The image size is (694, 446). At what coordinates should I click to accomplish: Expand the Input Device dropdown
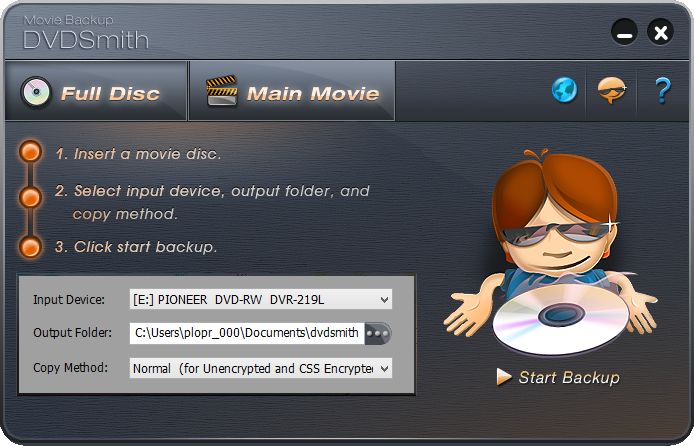[384, 300]
